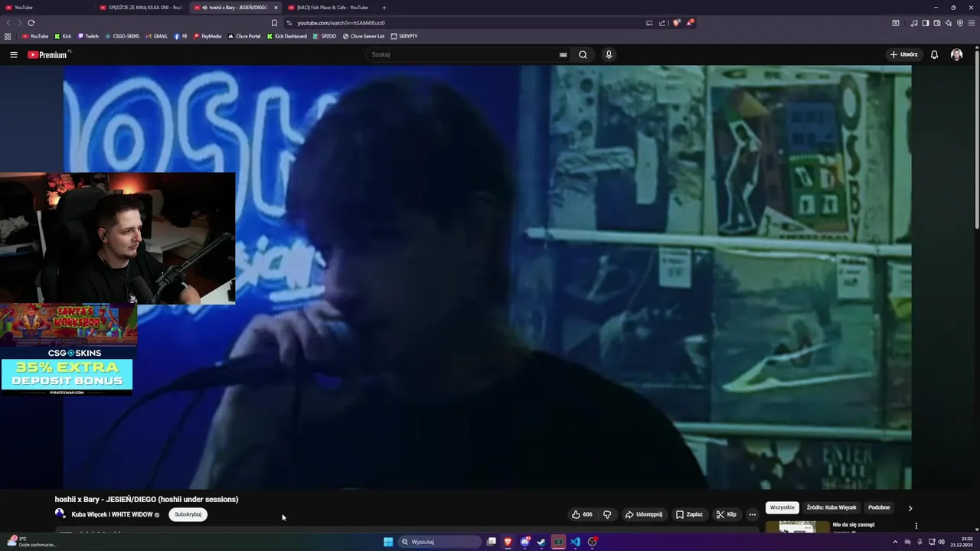Open options for the 'Nie da się zasnąć' video

click(916, 526)
